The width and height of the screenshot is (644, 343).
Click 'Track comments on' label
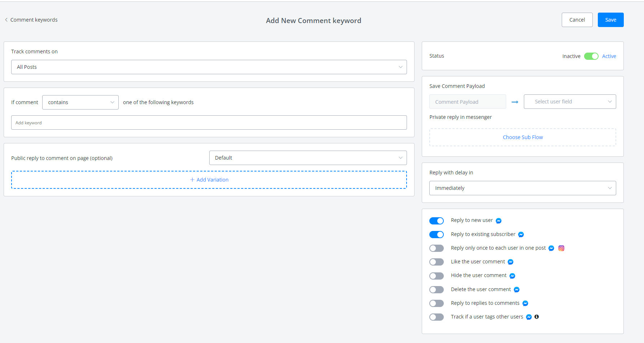pyautogui.click(x=34, y=52)
